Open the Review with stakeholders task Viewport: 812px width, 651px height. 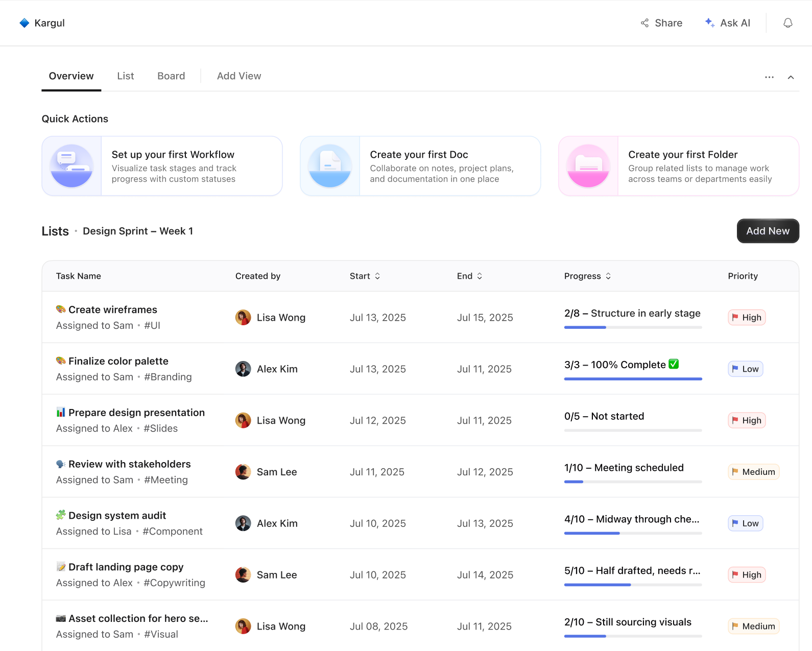[x=130, y=464]
